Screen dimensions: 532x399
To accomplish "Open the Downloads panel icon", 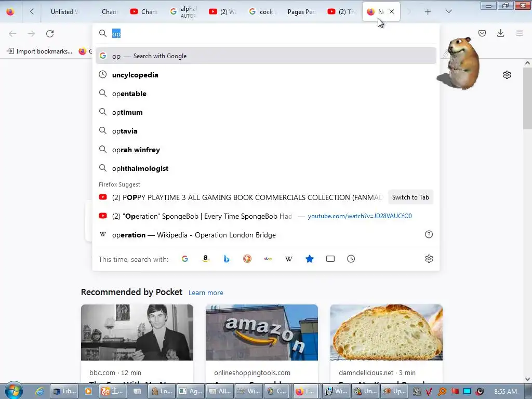I will (500, 33).
